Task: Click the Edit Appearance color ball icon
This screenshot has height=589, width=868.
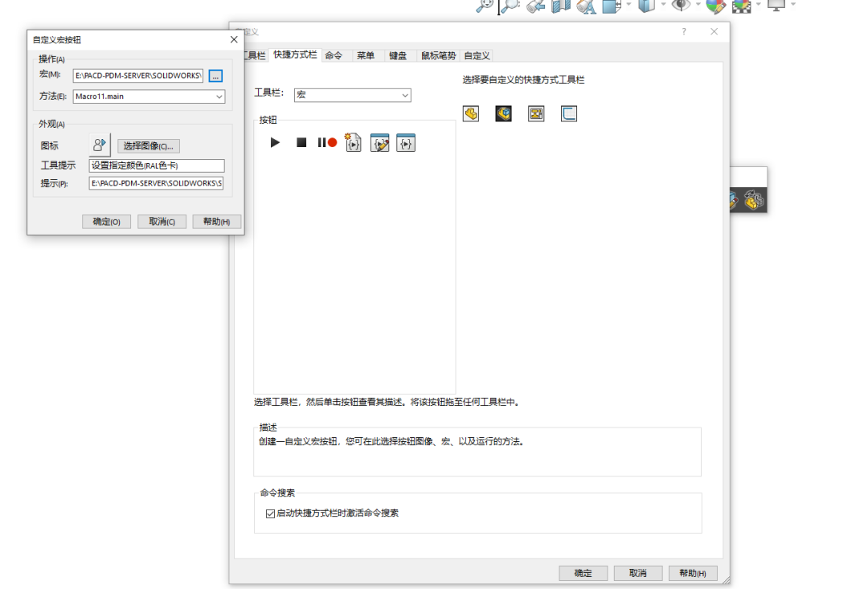Action: click(x=714, y=6)
